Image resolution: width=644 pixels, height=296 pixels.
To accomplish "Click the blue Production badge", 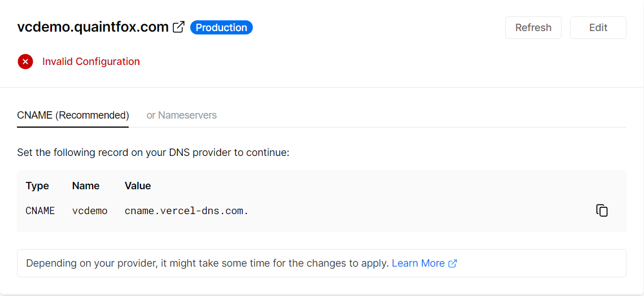I will 221,27.
